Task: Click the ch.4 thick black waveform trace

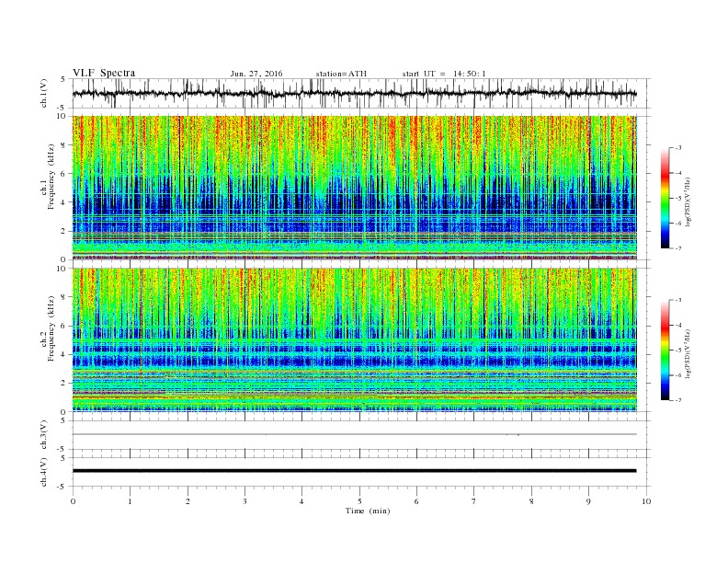Action: 354,471
